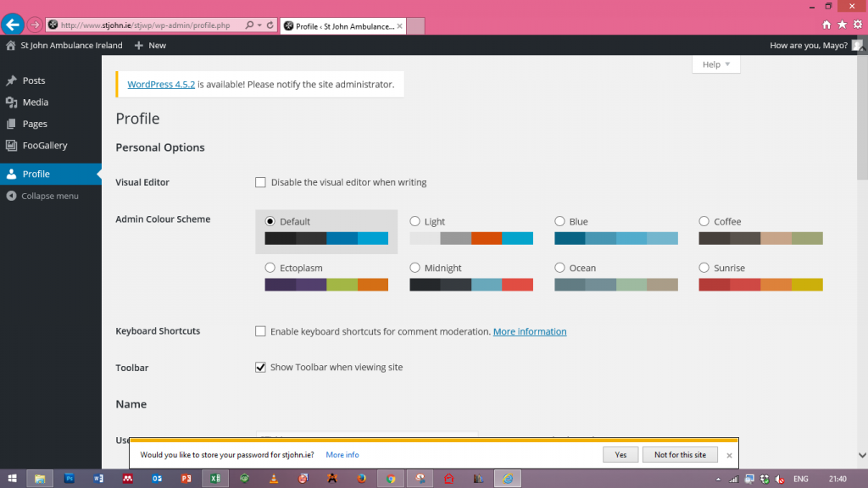The width and height of the screenshot is (868, 488).
Task: Open the address bar search dropdown arrow
Action: (259, 25)
